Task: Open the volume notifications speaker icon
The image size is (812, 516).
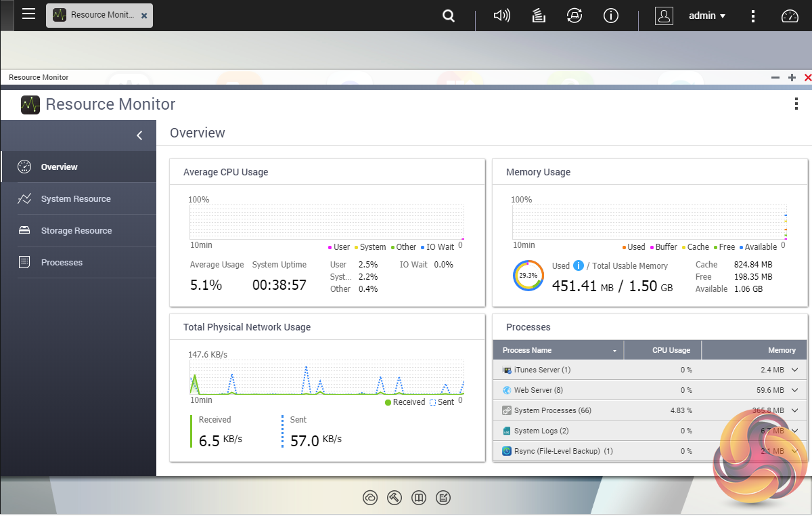Action: pyautogui.click(x=501, y=16)
